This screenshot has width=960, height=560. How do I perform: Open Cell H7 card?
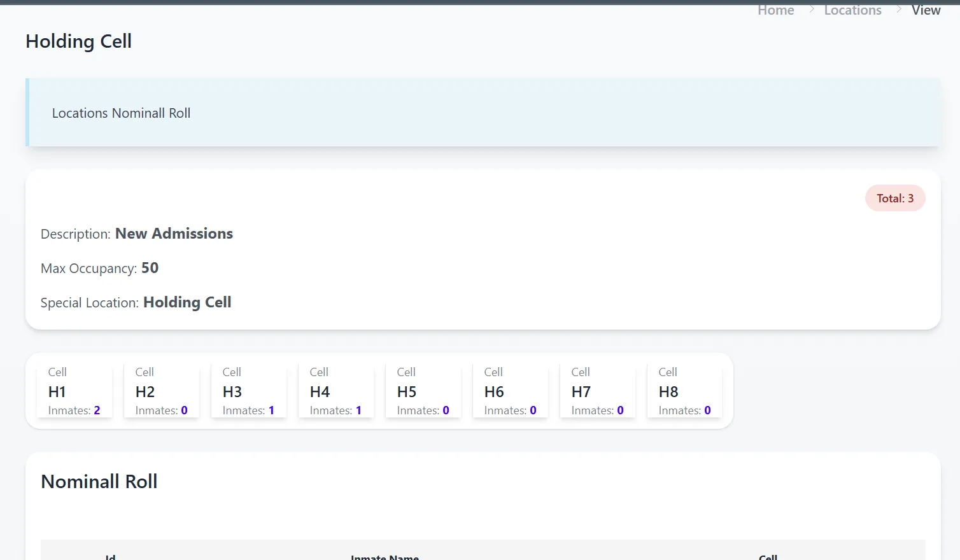tap(597, 390)
